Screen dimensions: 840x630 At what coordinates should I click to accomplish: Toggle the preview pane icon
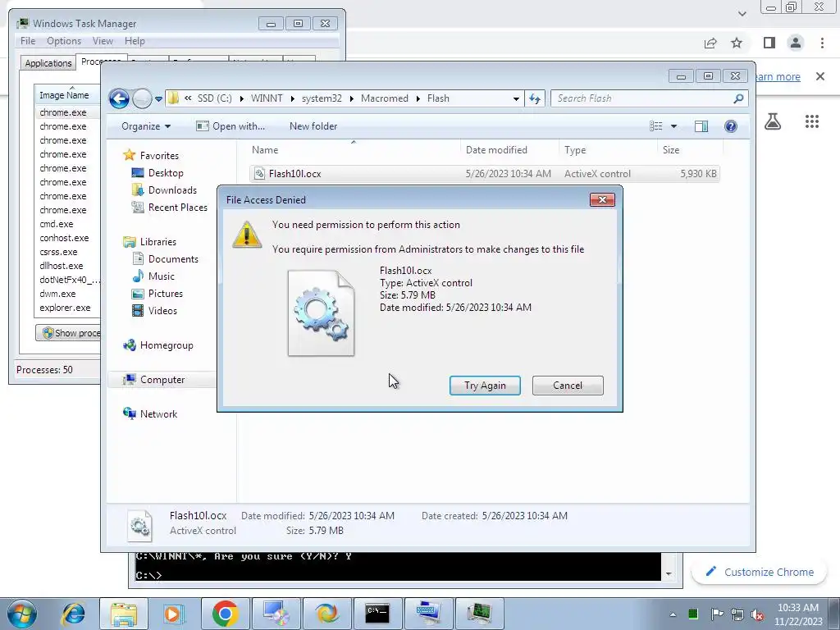(x=701, y=126)
